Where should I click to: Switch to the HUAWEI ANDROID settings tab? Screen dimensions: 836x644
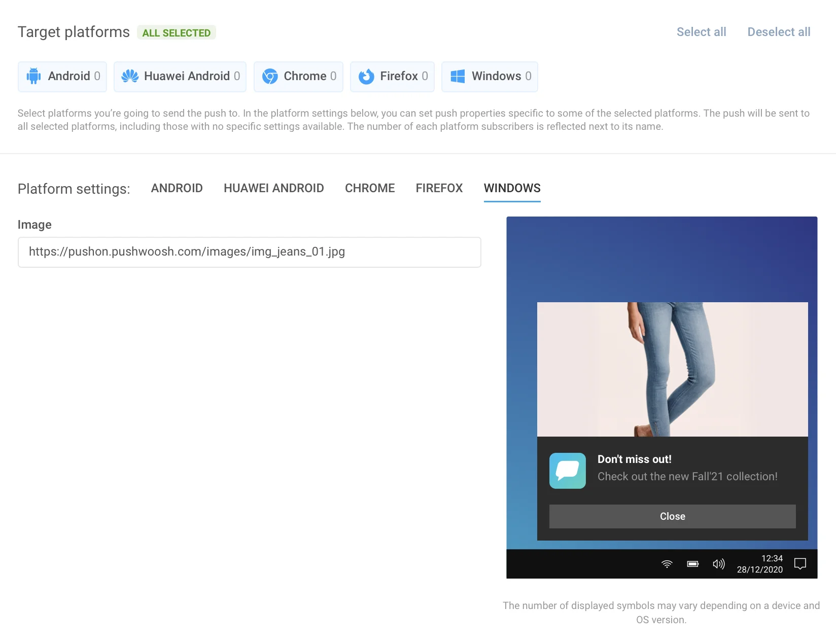click(x=273, y=188)
